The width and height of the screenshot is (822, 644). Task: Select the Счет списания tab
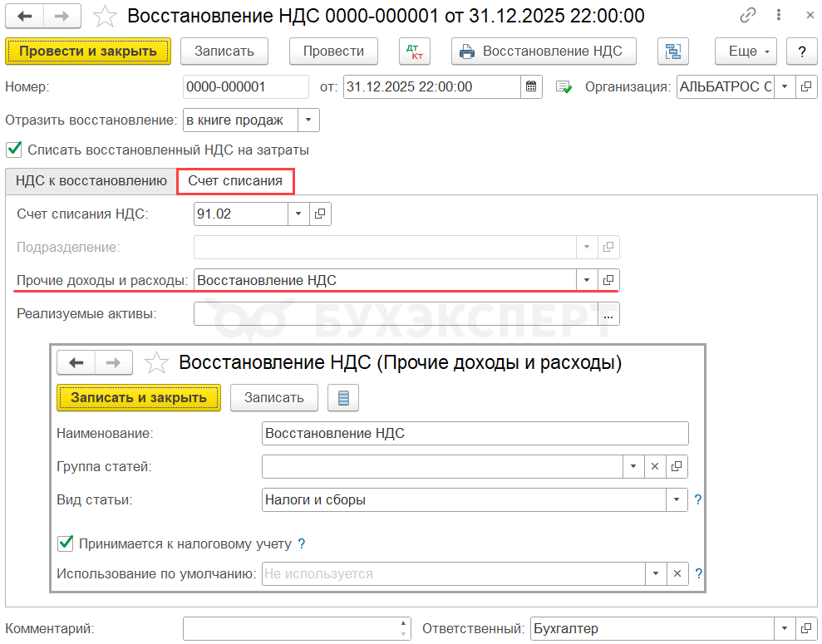click(x=235, y=181)
